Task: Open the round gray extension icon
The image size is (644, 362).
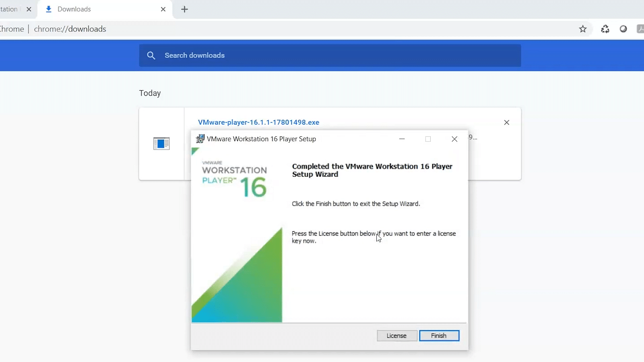Action: [x=623, y=29]
